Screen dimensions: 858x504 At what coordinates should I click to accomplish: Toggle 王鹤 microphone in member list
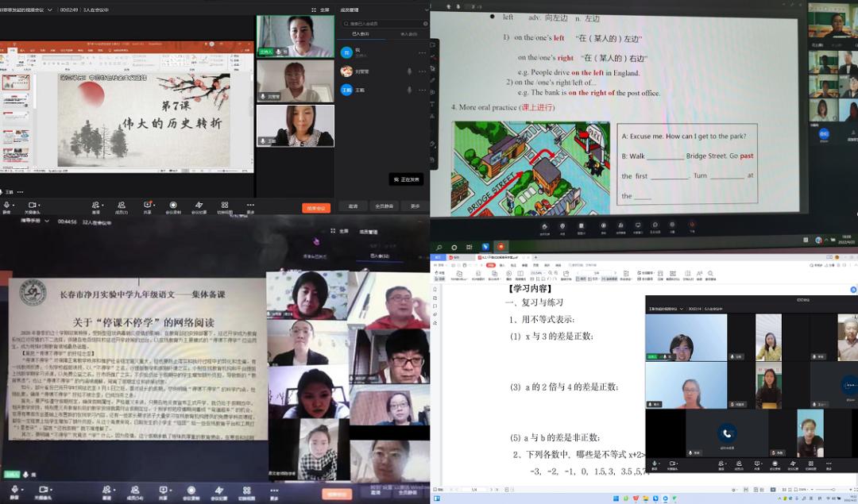pyautogui.click(x=409, y=90)
